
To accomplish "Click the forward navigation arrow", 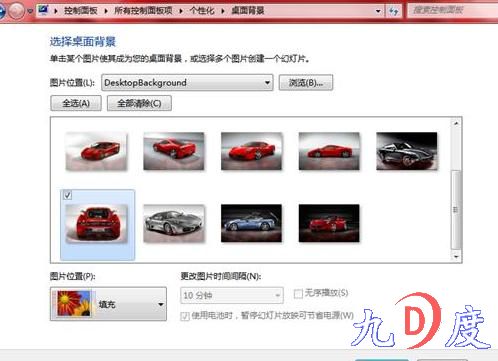I will [16, 11].
